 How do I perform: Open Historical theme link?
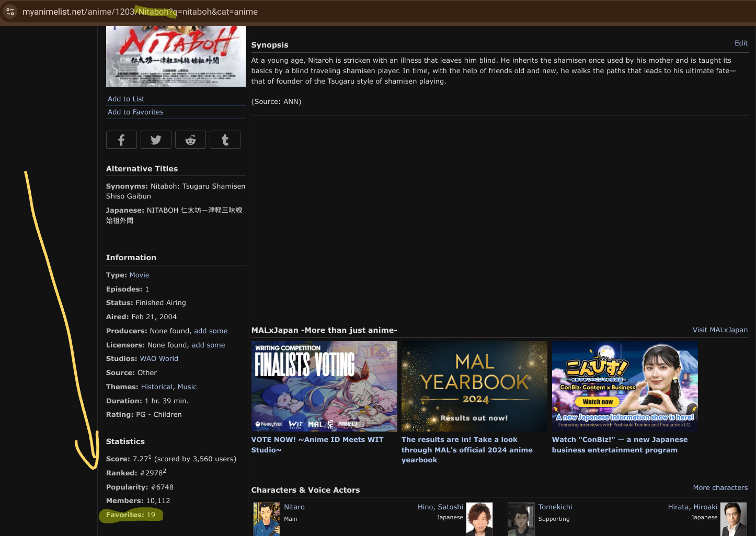tap(157, 387)
